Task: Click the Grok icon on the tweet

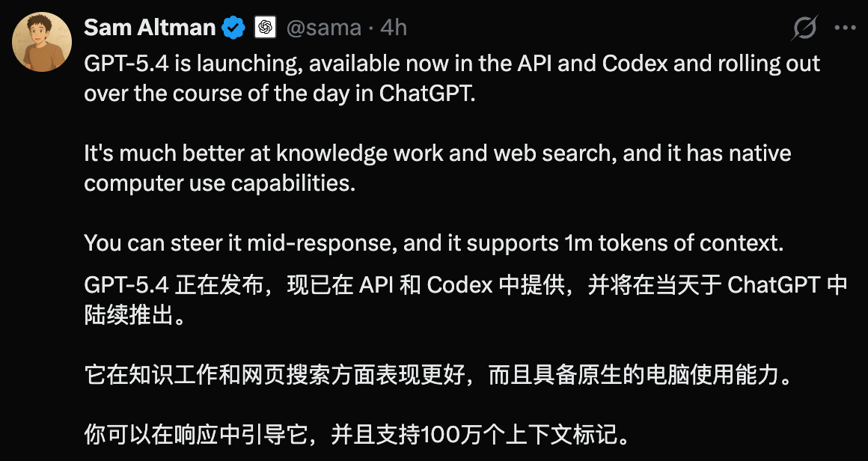Action: 804,28
